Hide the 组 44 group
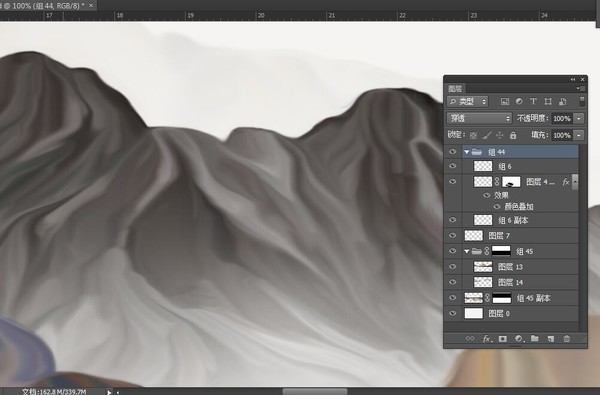Viewport: 600px width, 395px height. pos(453,152)
